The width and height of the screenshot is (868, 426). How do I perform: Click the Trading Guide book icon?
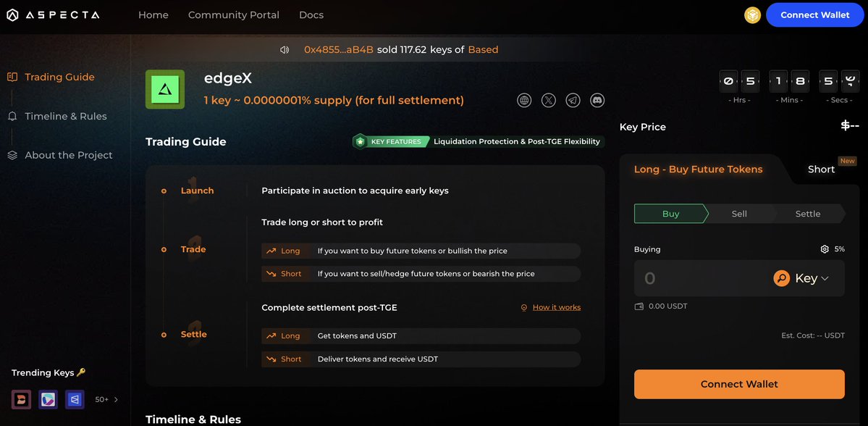[12, 77]
